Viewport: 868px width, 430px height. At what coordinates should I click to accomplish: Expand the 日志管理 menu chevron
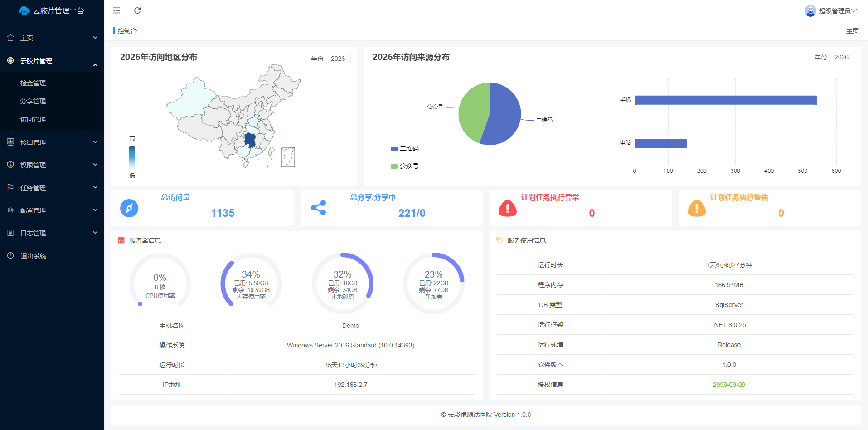coord(95,233)
